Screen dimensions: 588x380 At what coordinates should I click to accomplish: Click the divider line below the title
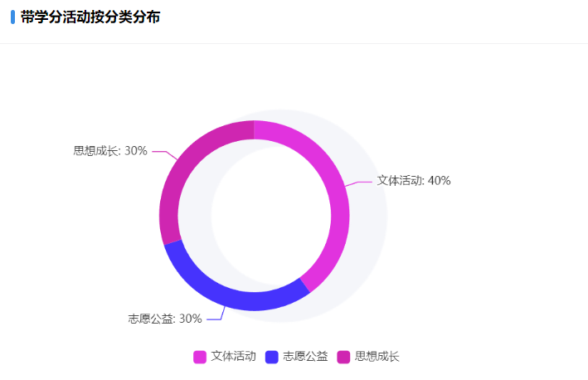click(294, 43)
